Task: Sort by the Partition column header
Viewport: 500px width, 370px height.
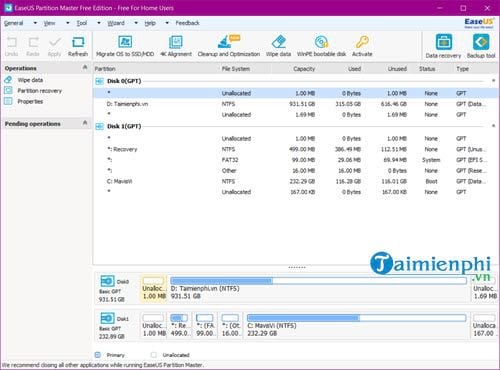Action: pyautogui.click(x=105, y=69)
